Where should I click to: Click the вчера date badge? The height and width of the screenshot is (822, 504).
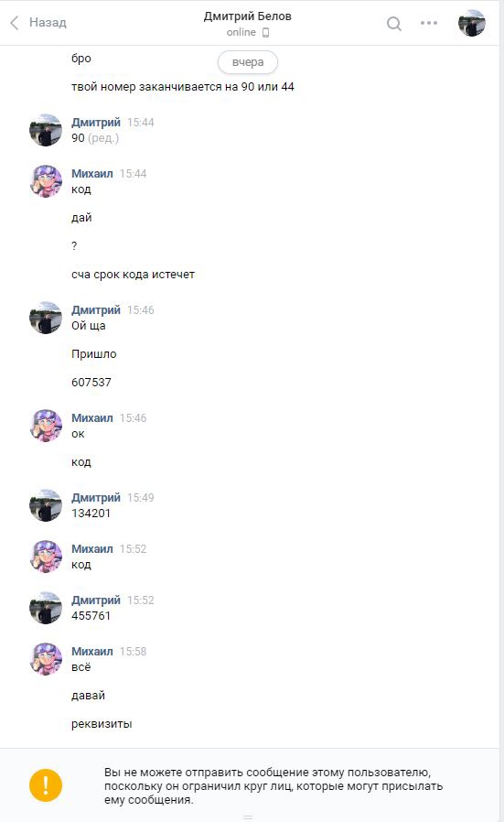click(248, 62)
